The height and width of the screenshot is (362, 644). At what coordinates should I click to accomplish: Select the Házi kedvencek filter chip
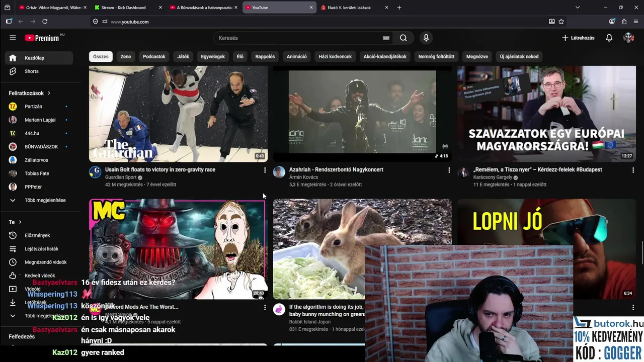335,56
